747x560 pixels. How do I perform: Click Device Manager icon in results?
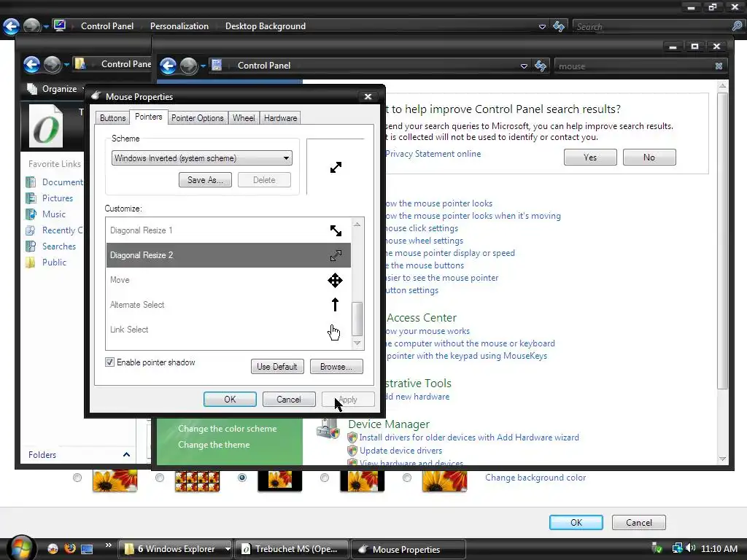[328, 428]
